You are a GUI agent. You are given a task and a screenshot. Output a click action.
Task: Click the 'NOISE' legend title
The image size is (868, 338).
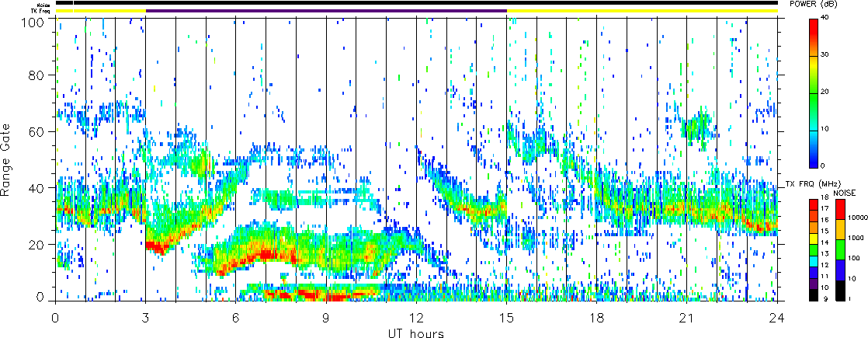click(x=845, y=193)
